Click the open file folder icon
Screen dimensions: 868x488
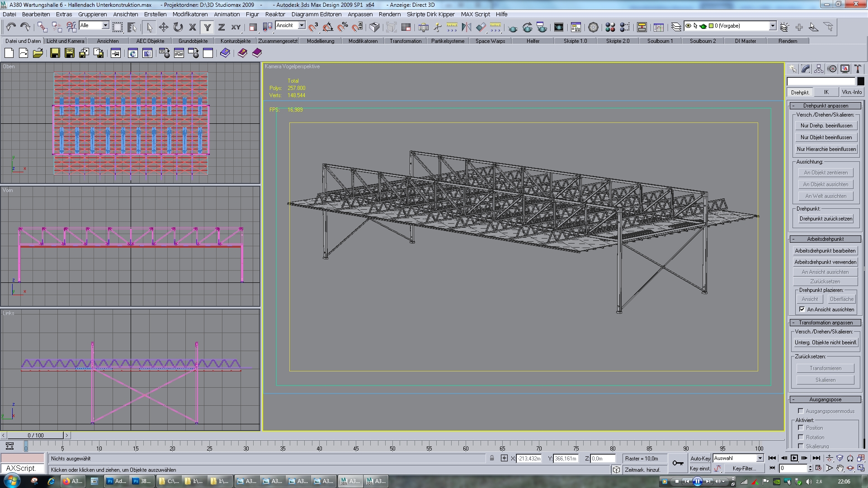click(38, 53)
